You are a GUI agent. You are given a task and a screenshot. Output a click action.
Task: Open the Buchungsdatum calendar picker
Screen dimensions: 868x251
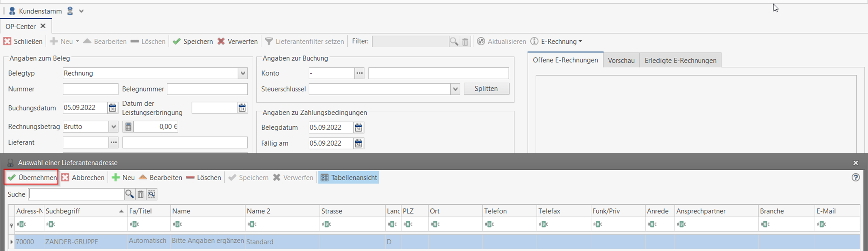click(112, 108)
